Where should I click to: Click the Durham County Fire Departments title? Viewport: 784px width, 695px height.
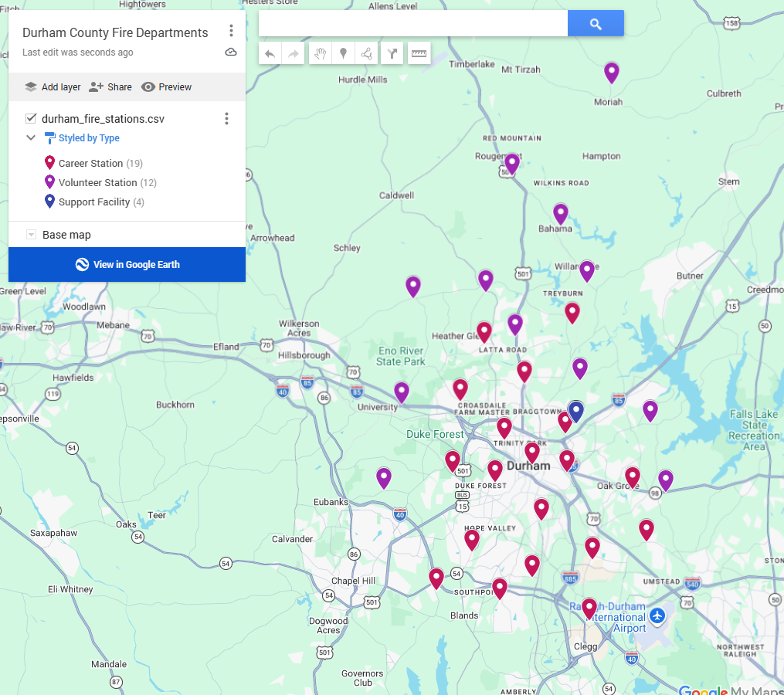115,32
